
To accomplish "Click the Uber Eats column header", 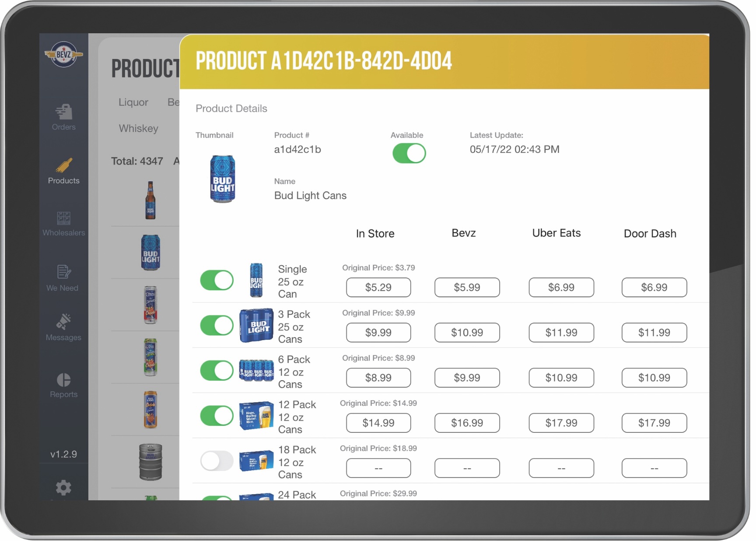I will (x=556, y=233).
